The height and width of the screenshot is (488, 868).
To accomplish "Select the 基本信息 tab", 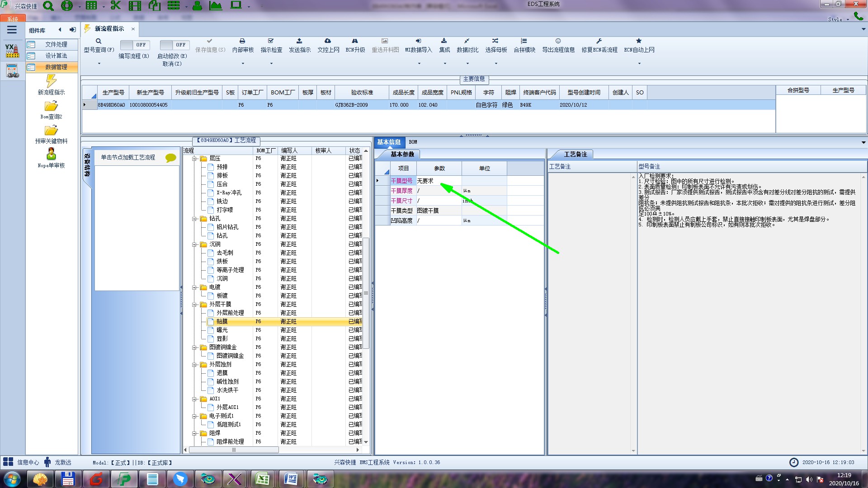I will [389, 142].
